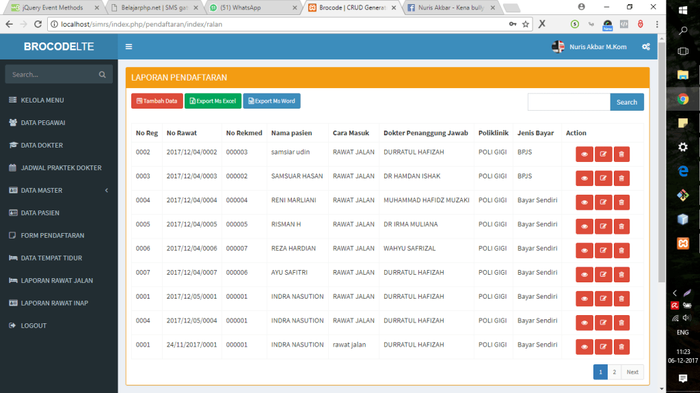
Task: Click page 1 pagination button
Action: coord(600,372)
